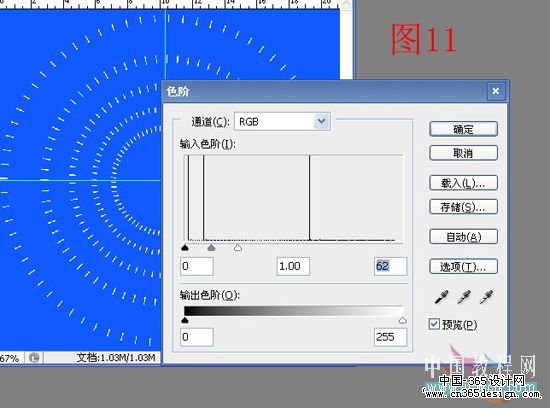This screenshot has height=408, width=550.
Task: Select the gray point eyedropper
Action: (464, 297)
